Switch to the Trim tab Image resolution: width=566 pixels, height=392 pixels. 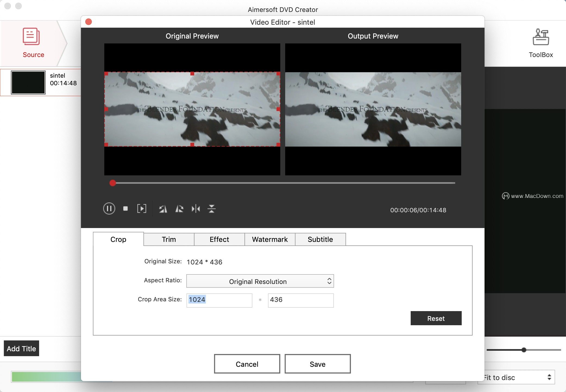click(x=169, y=239)
